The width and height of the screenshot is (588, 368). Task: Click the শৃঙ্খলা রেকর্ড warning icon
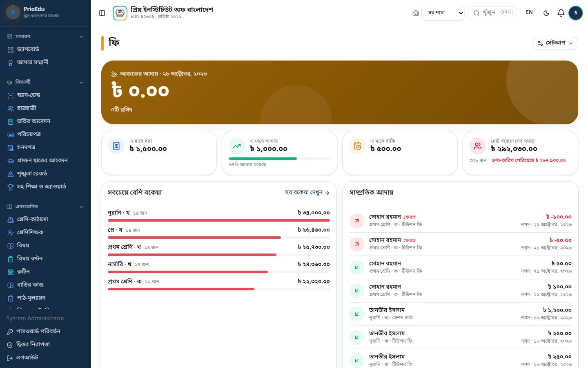[11, 174]
